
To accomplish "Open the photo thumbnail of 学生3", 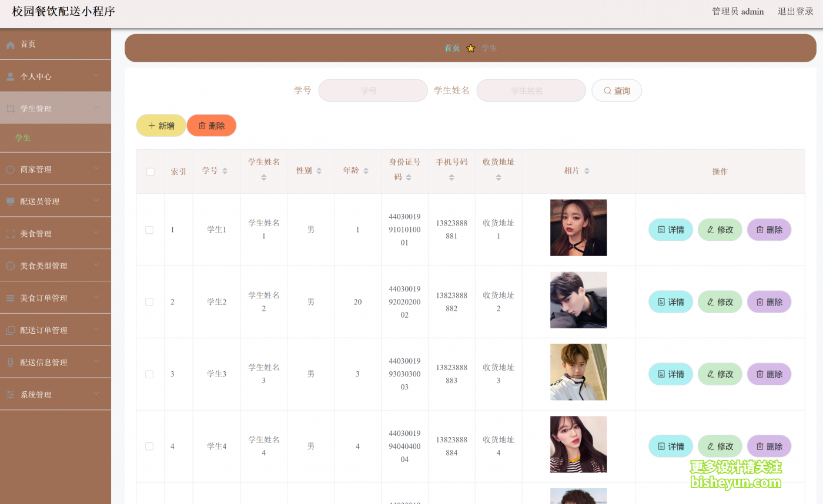I will pyautogui.click(x=578, y=372).
